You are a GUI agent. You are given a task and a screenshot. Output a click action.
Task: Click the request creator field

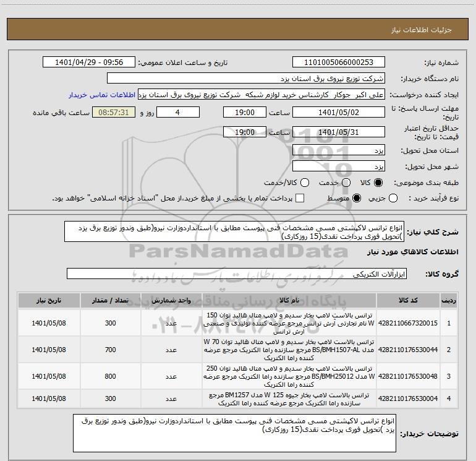261,94
